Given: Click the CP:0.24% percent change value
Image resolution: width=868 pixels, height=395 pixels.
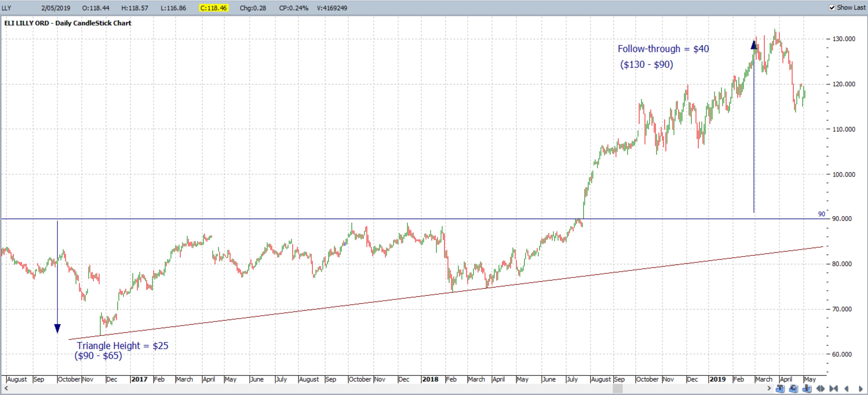Looking at the screenshot, I should 293,8.
